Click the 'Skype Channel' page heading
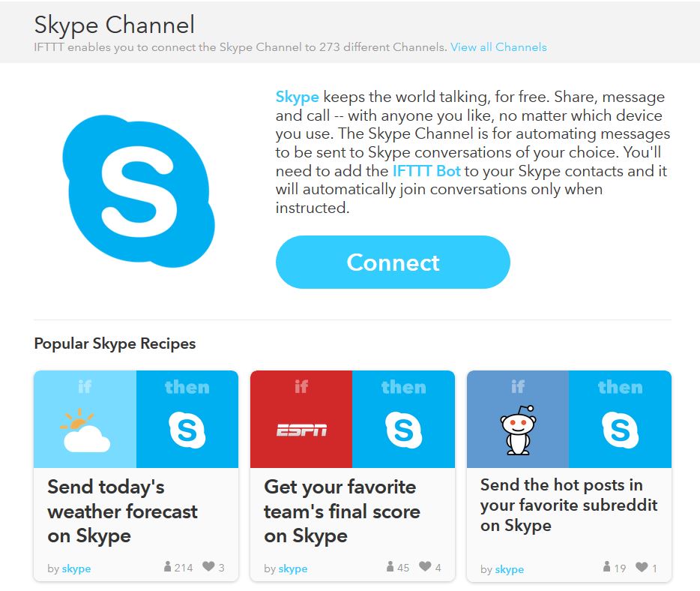Viewport: 700px width, 591px height. tap(114, 25)
